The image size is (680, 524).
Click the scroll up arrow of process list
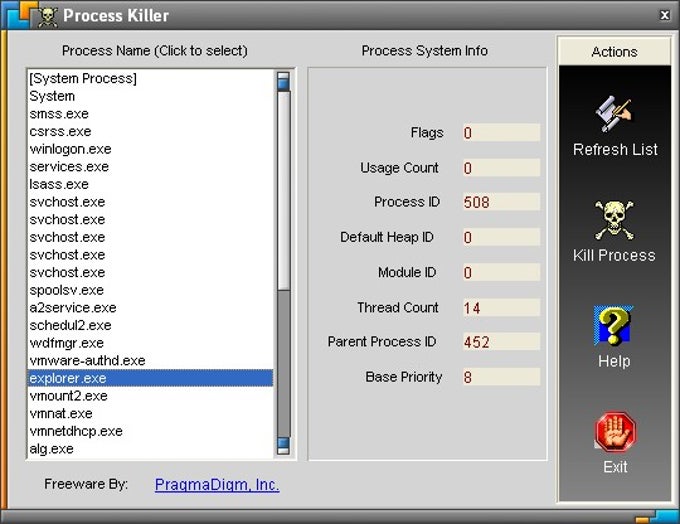(x=284, y=81)
